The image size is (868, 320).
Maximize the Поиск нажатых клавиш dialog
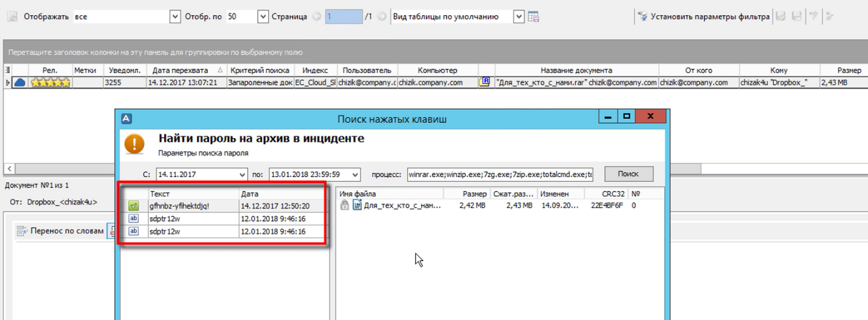(x=627, y=116)
